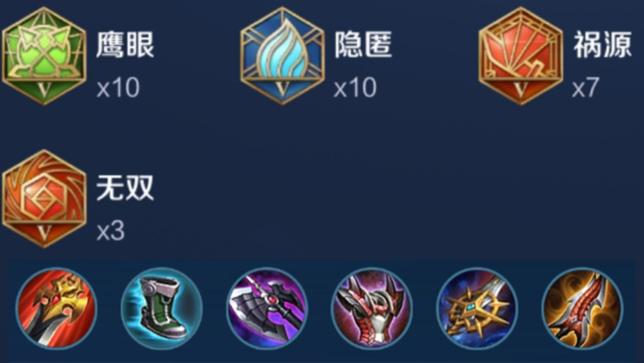Image resolution: width=644 pixels, height=363 pixels.
Task: Tap the green boots equipment item
Action: (162, 308)
